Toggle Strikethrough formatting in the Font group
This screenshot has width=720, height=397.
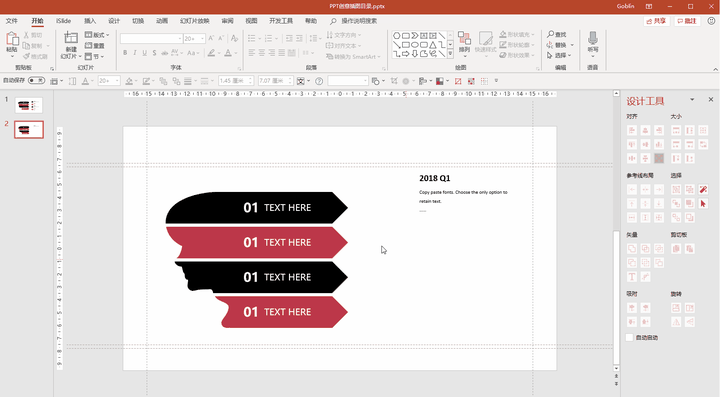[x=164, y=53]
